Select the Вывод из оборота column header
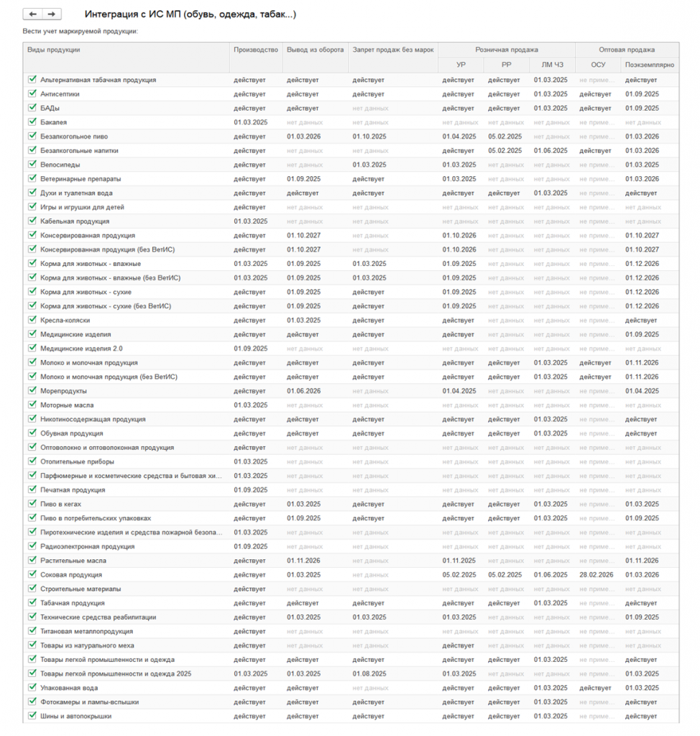This screenshot has width=700, height=736. click(316, 57)
